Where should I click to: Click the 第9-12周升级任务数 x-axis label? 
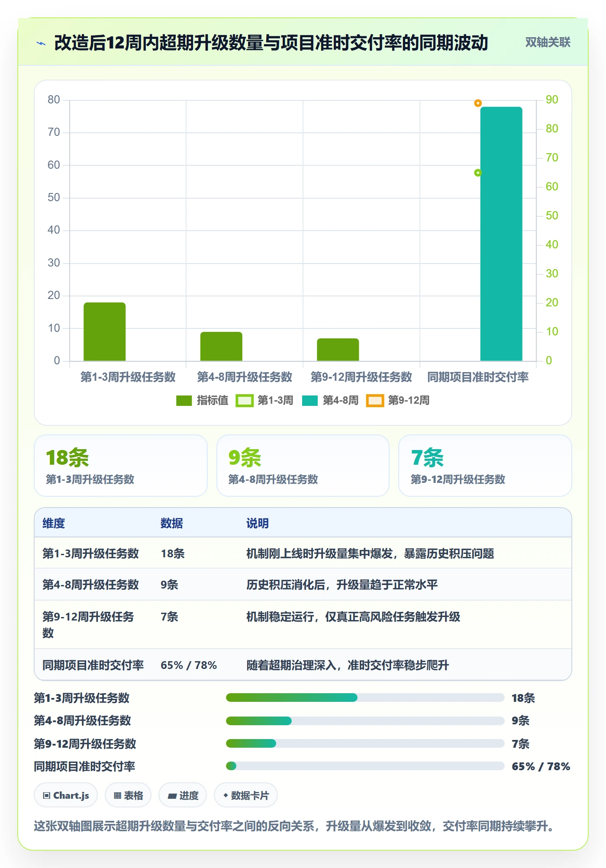tap(361, 377)
